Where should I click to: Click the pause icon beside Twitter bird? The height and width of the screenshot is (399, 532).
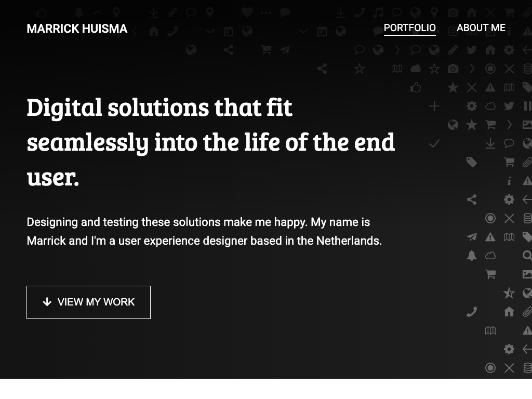click(527, 106)
